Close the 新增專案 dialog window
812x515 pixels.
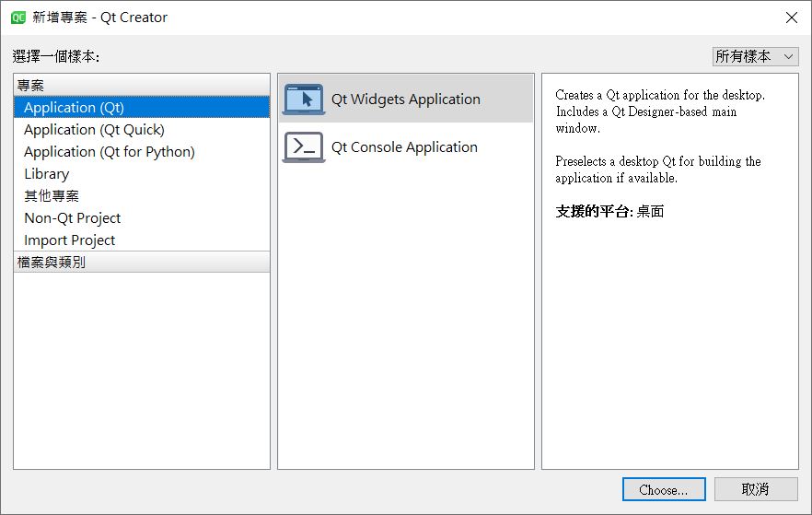pyautogui.click(x=791, y=18)
